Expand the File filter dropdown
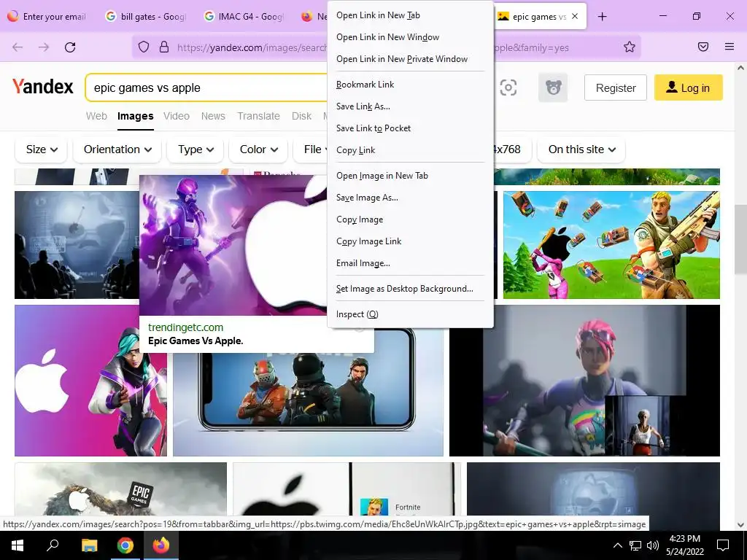Image resolution: width=747 pixels, height=560 pixels. [311, 149]
